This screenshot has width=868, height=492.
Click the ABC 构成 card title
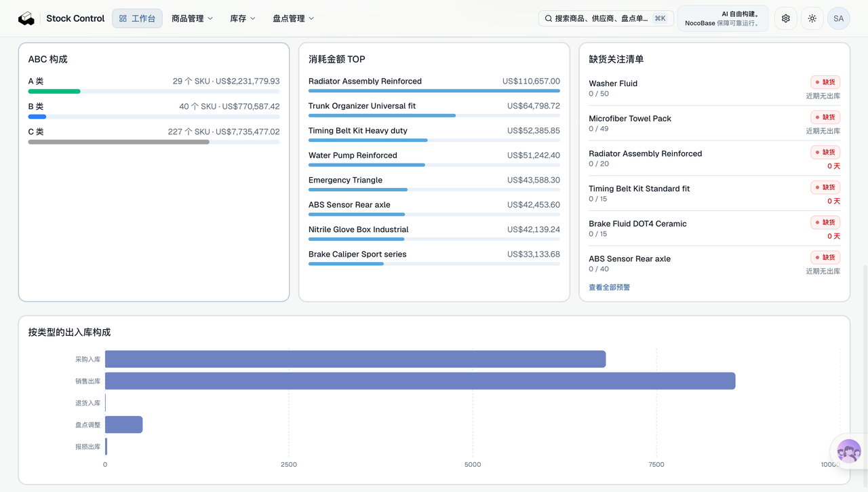[x=47, y=59]
